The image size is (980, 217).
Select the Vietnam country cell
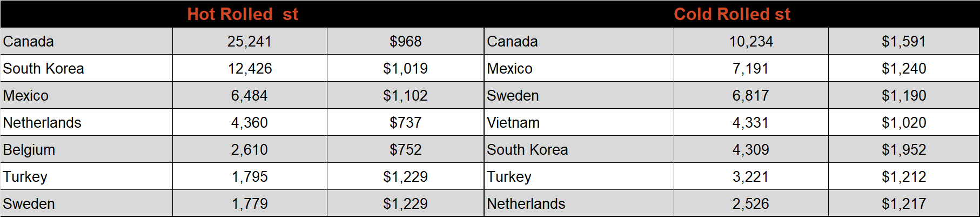(x=579, y=122)
